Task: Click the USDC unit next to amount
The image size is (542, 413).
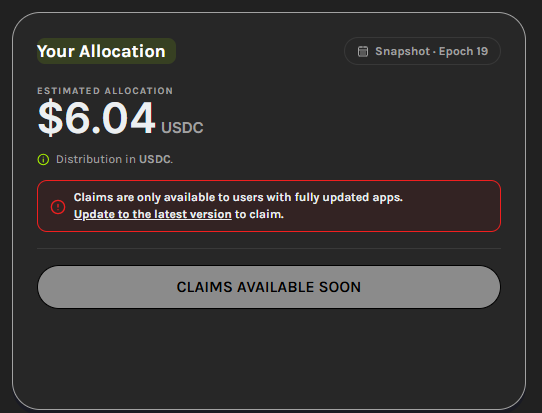Action: (x=182, y=128)
